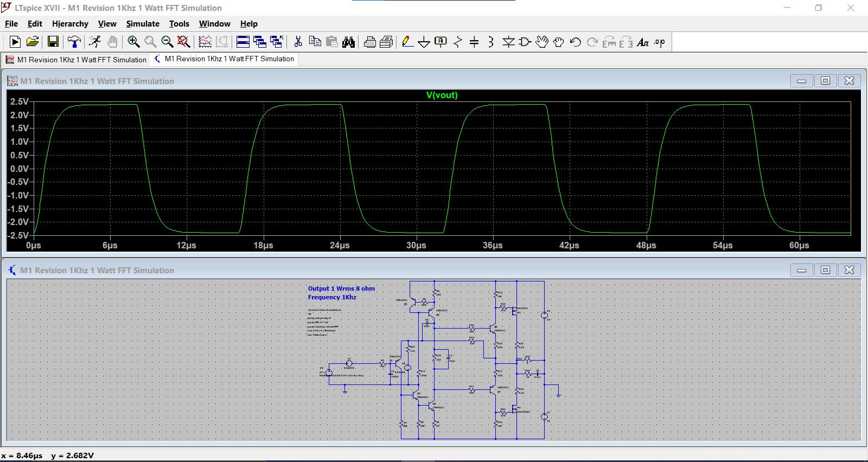Screen dimensions: 868x462
Task: Click the Zoom Out magnifier icon
Action: [167, 42]
